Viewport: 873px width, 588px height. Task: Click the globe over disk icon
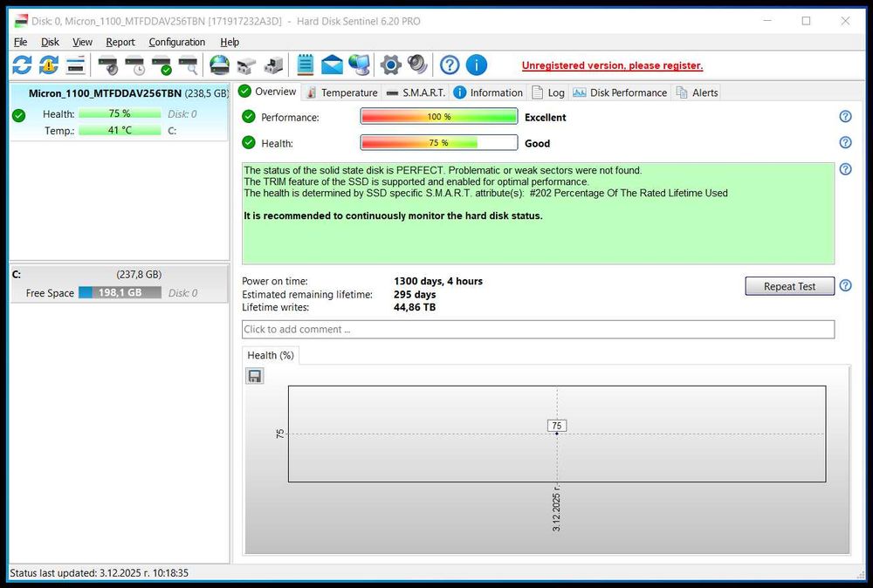[x=219, y=65]
